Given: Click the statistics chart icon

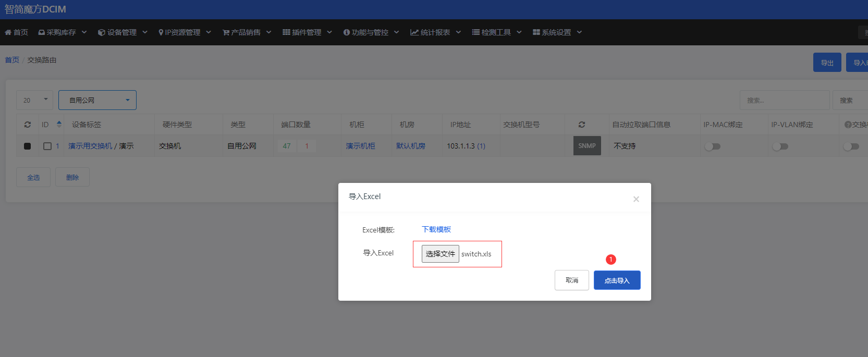Looking at the screenshot, I should click(414, 32).
